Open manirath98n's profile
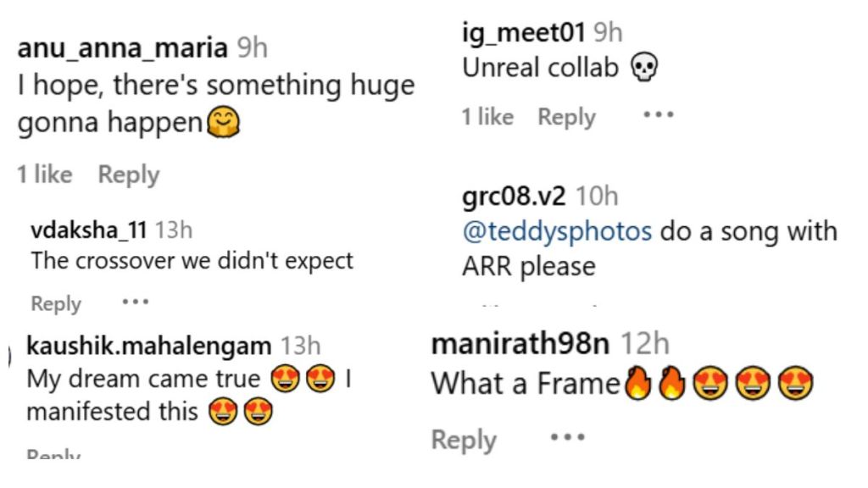The height and width of the screenshot is (488, 868). [520, 344]
